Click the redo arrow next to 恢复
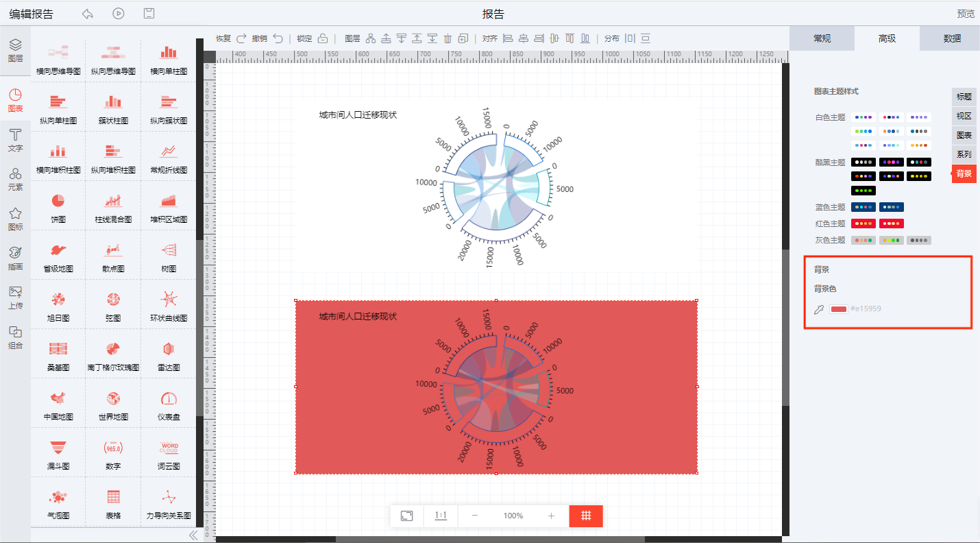The height and width of the screenshot is (543, 980). pyautogui.click(x=241, y=38)
